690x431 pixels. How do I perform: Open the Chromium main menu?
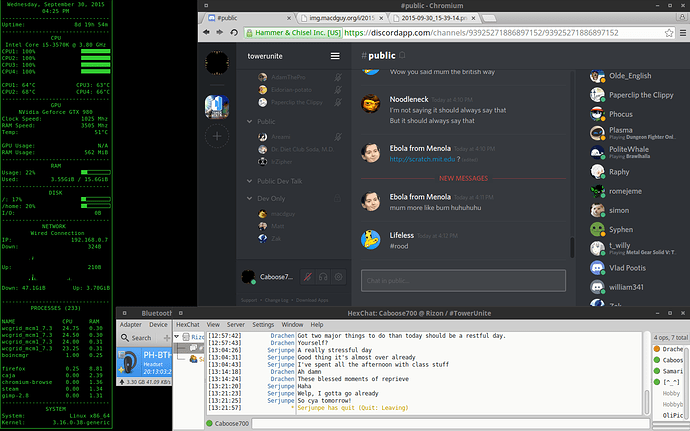(x=683, y=33)
